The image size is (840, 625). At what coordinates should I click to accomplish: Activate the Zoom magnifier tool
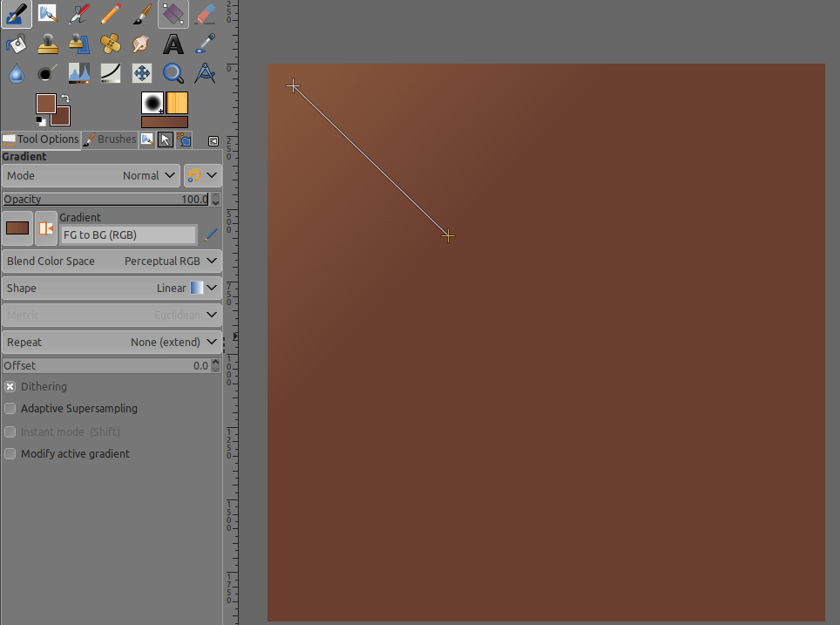[x=173, y=73]
